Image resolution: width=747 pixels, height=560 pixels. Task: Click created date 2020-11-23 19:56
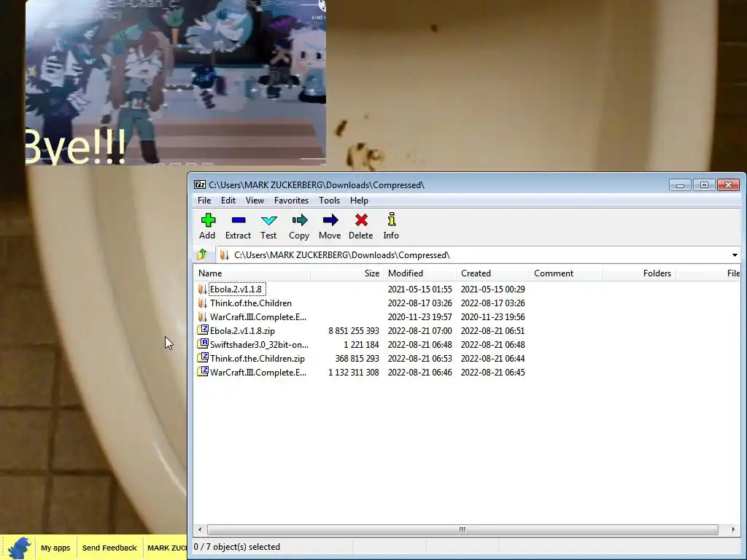click(x=492, y=316)
